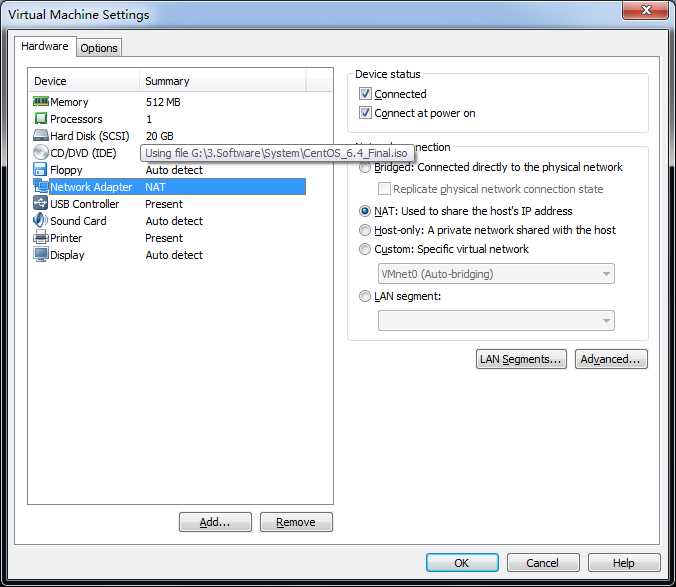This screenshot has width=676, height=587.
Task: Select the Network Adapter row label
Action: coord(91,187)
